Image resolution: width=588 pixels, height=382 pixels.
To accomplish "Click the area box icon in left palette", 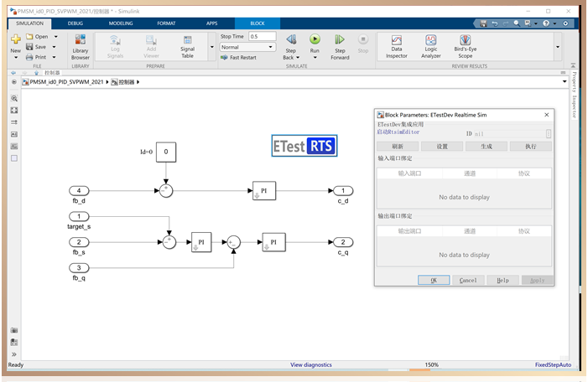I will tap(14, 158).
